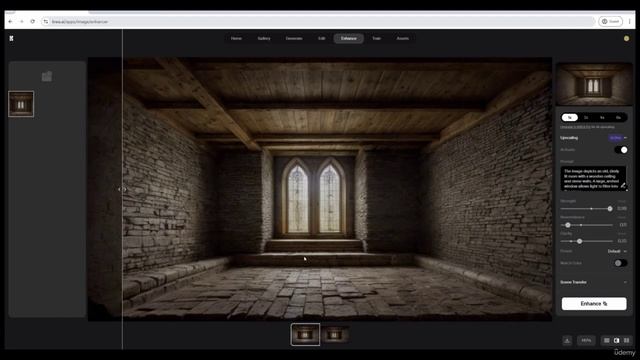Viewport: 640px width, 360px height.
Task: Click the prompt edit pencil icon
Action: pos(623,185)
